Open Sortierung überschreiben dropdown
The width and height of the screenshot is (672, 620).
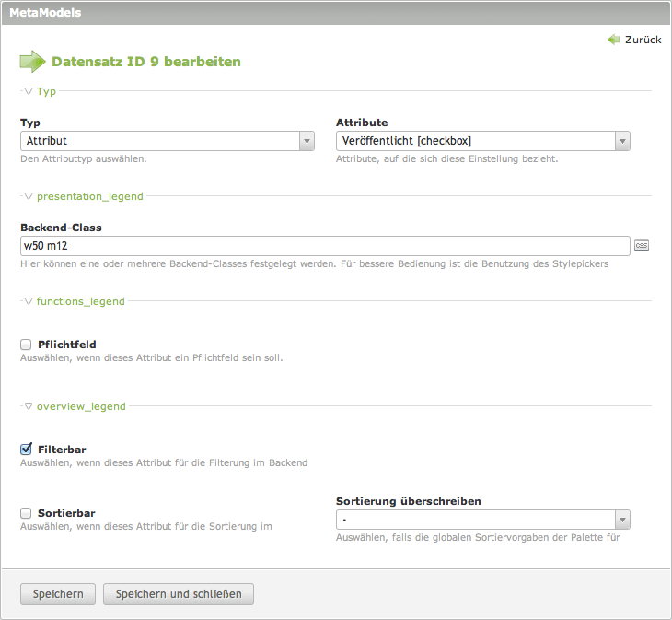coord(483,520)
